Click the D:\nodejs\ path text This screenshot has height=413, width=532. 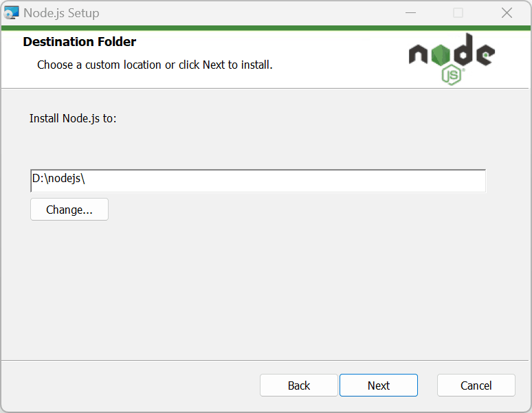pyautogui.click(x=58, y=179)
